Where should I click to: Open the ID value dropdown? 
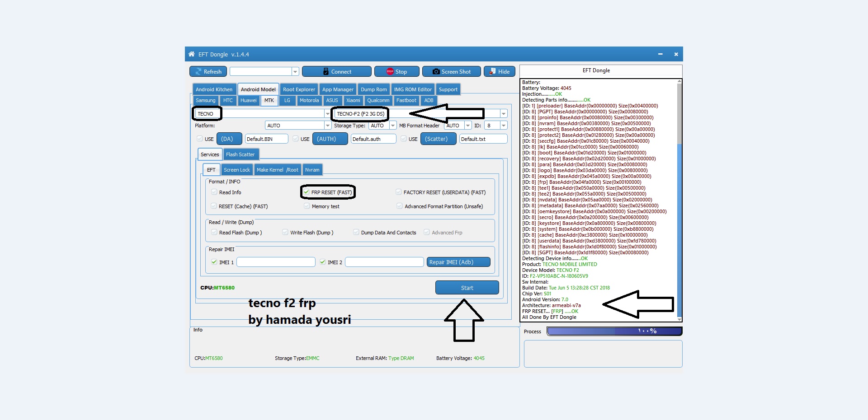pos(504,125)
